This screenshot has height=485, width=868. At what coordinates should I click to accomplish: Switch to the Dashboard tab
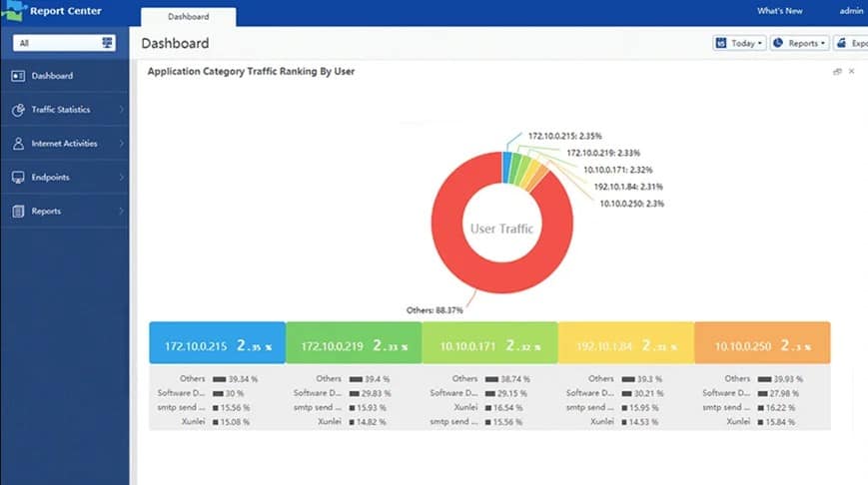click(189, 17)
